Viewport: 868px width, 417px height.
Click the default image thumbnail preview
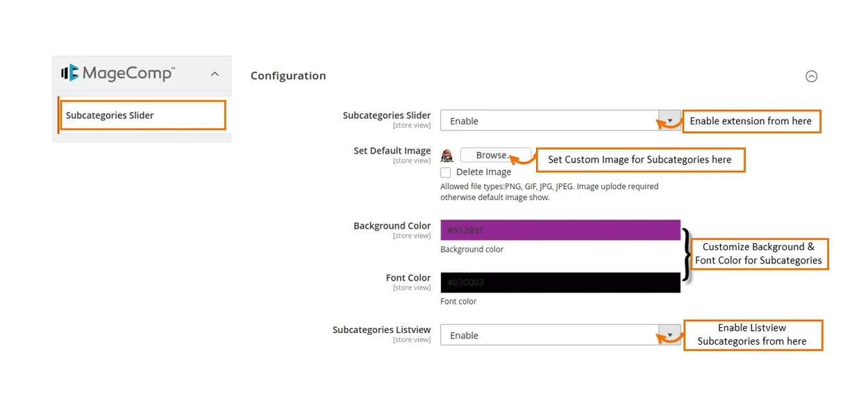447,156
